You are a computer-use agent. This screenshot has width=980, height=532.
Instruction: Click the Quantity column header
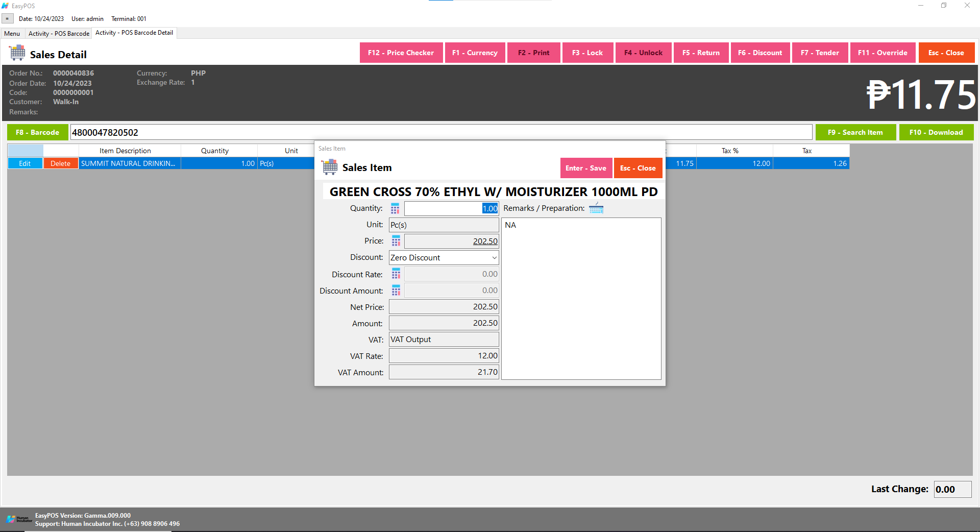pyautogui.click(x=219, y=151)
